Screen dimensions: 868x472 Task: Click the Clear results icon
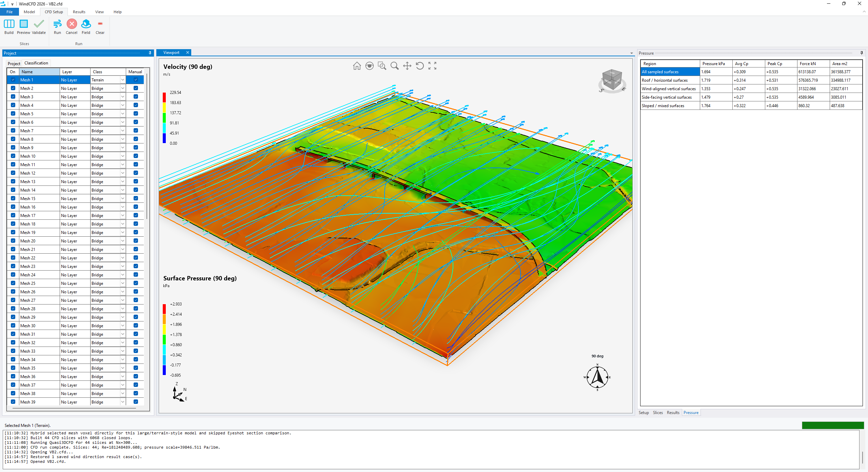(x=100, y=24)
